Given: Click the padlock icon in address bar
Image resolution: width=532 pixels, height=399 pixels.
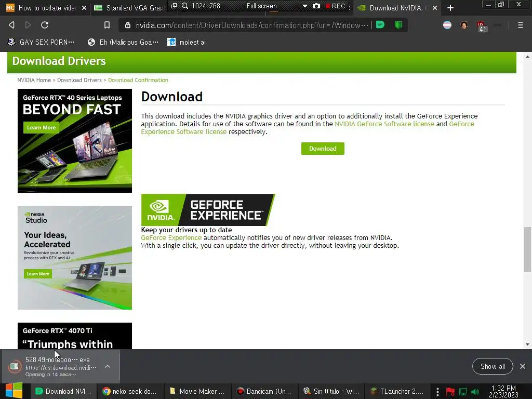Looking at the screenshot, I should [x=128, y=25].
